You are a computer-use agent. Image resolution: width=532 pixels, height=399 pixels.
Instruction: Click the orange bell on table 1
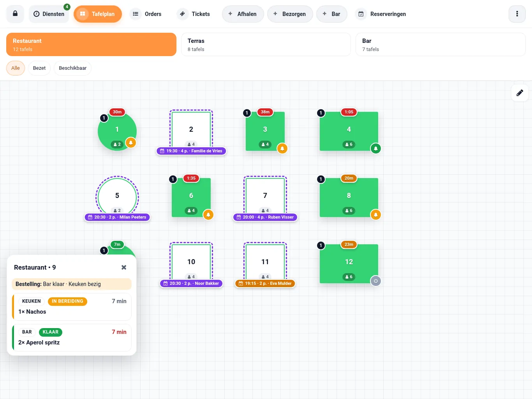point(131,143)
